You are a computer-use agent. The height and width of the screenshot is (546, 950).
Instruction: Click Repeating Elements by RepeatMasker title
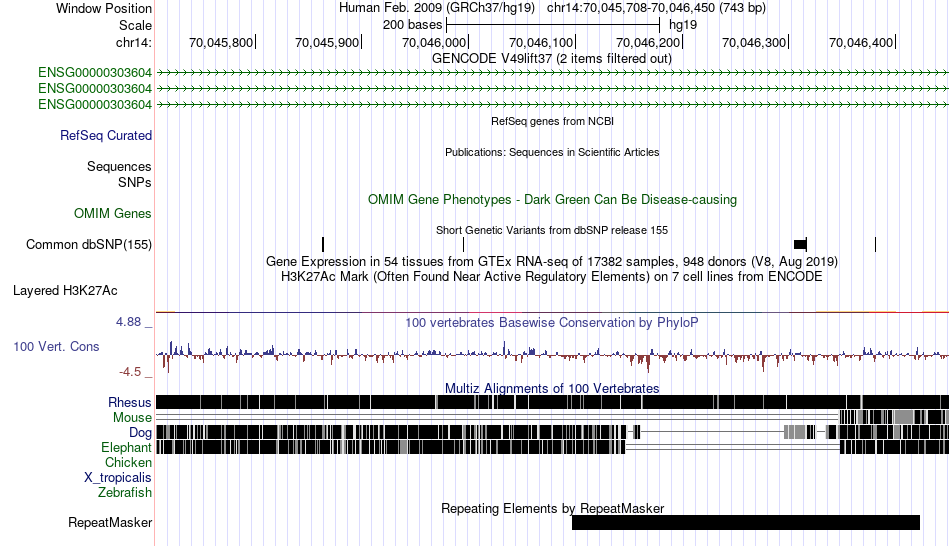(x=552, y=508)
